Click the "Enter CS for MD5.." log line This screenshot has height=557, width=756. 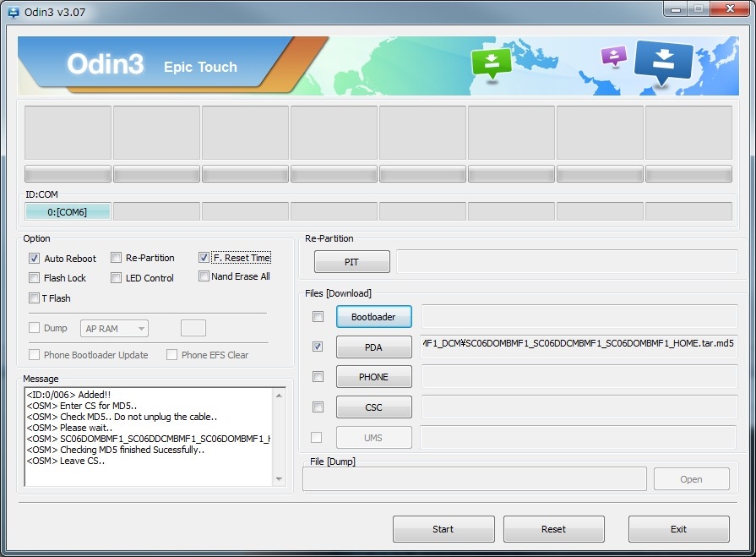(x=82, y=406)
